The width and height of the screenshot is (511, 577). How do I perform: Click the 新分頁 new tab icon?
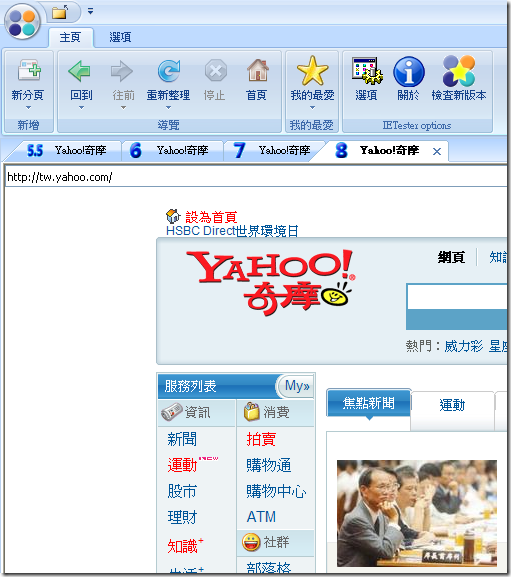(x=29, y=70)
